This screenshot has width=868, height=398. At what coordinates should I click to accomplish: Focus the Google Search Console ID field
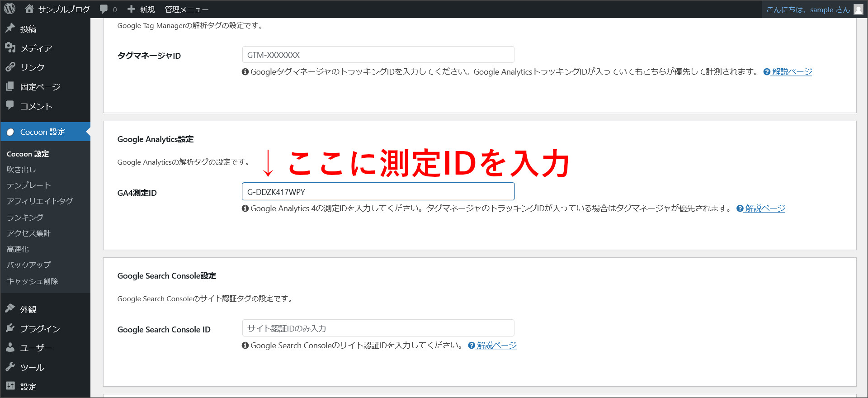tap(378, 328)
